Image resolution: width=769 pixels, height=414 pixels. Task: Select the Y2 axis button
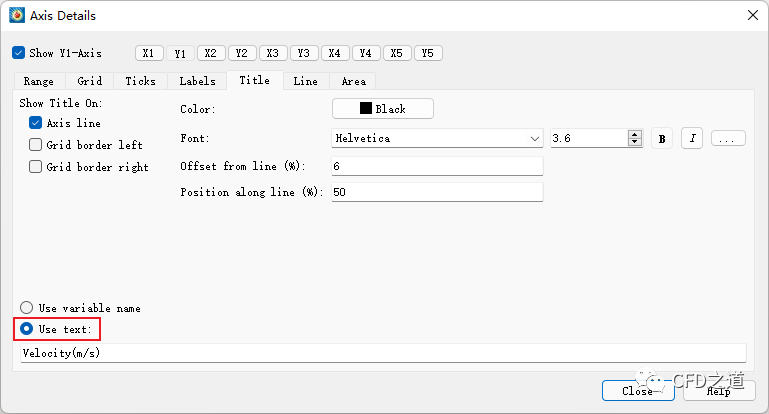tap(242, 53)
